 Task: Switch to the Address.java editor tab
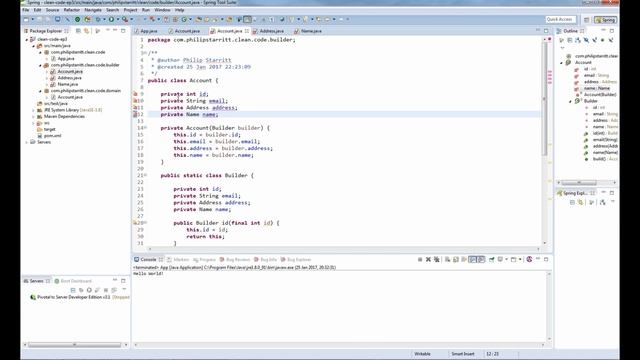click(271, 31)
